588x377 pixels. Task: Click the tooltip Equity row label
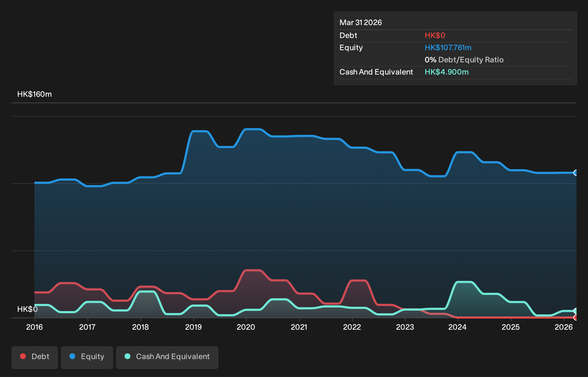coord(351,48)
